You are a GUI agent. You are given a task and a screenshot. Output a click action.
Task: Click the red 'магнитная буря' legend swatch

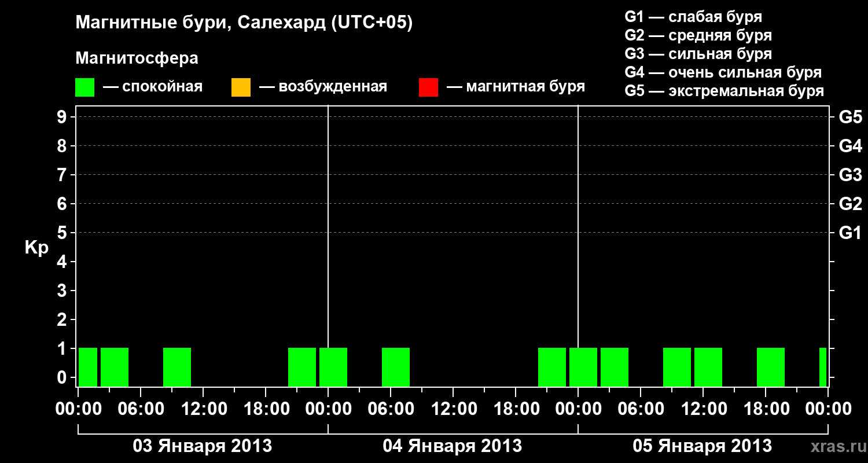pyautogui.click(x=428, y=87)
